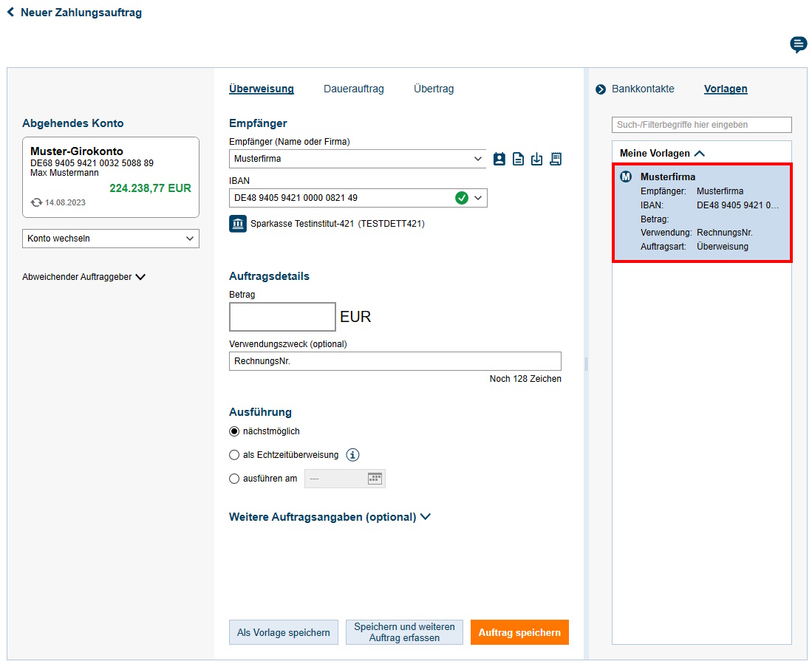
Task: Click the account IBAN DE68 9405 9421 0032 5088 89
Action: click(92, 163)
